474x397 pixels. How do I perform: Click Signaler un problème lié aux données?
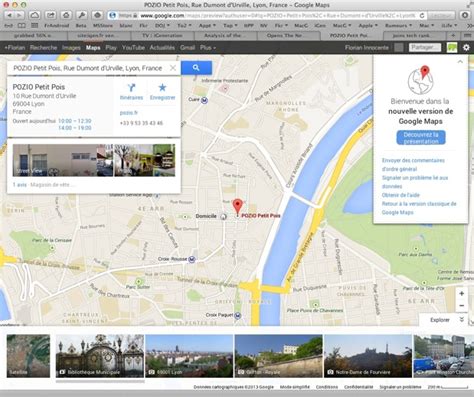415,182
